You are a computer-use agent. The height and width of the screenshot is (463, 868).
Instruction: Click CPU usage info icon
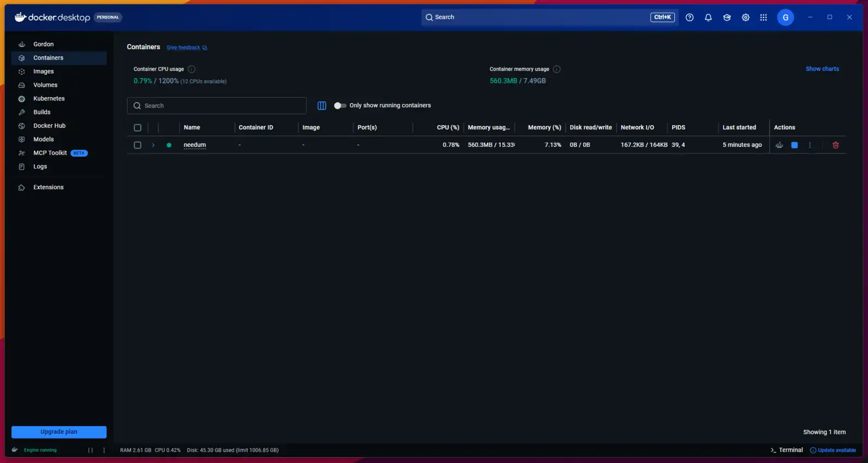[x=192, y=69]
